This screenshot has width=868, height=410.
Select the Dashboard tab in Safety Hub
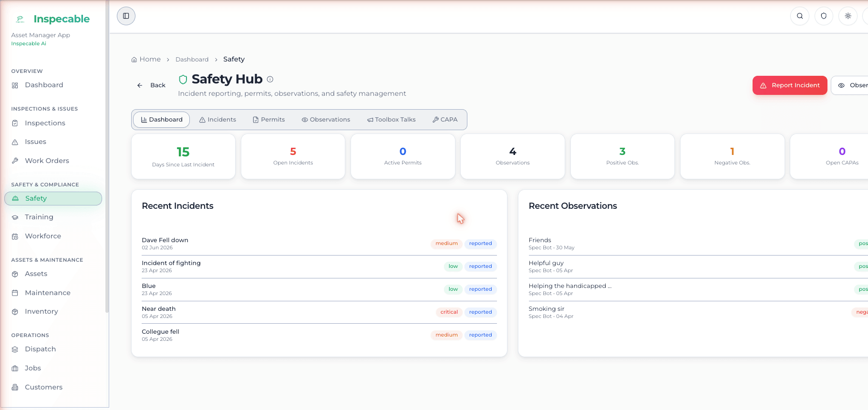point(162,120)
